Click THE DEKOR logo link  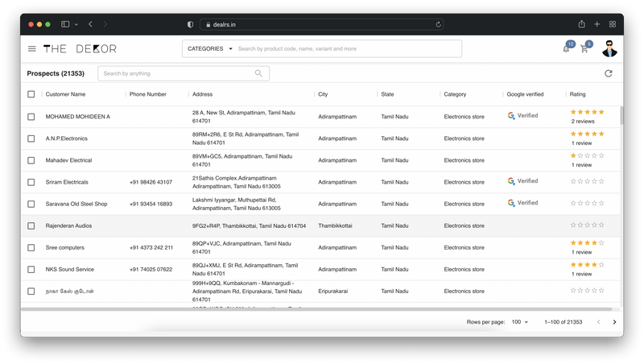pos(80,49)
